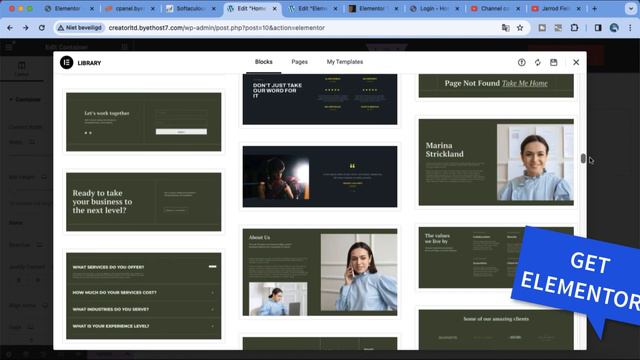Translate this page icon

point(505,28)
